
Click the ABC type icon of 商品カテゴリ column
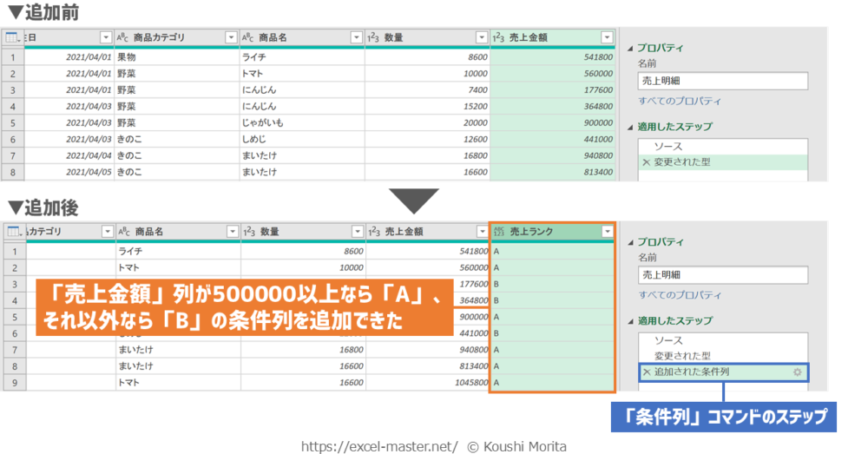(124, 37)
